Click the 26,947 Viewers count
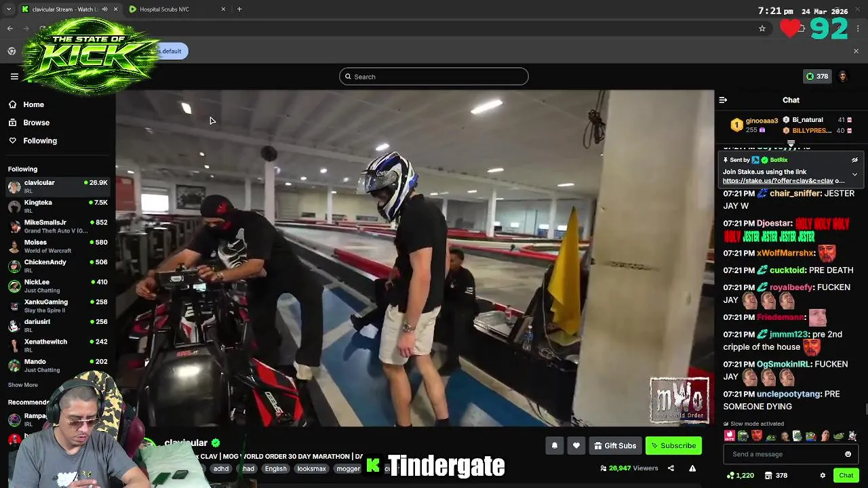Screen dimensions: 868x488 coord(629,468)
